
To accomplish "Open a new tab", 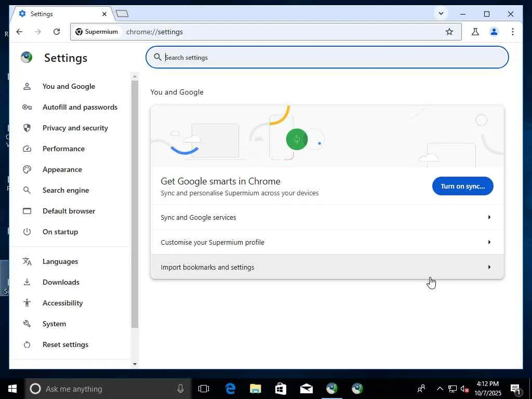I will [x=122, y=14].
